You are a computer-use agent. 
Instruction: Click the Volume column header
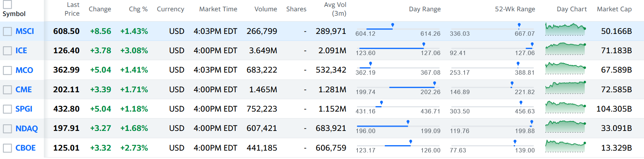tap(265, 9)
